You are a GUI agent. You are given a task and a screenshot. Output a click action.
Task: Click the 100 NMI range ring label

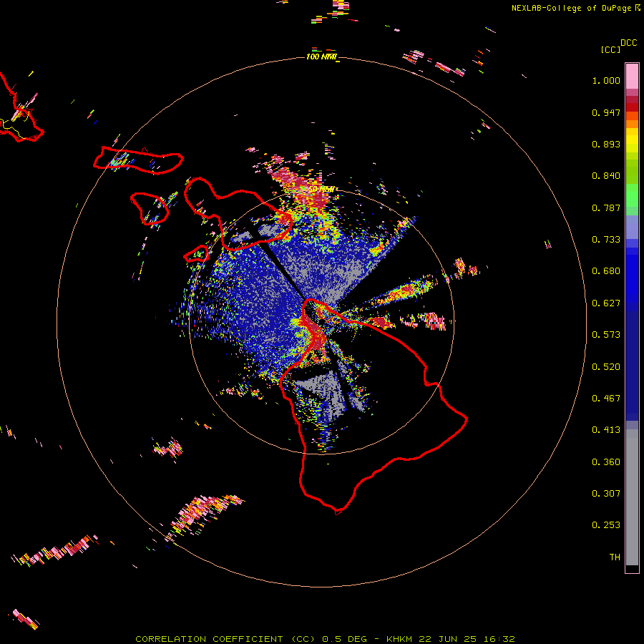(x=321, y=57)
